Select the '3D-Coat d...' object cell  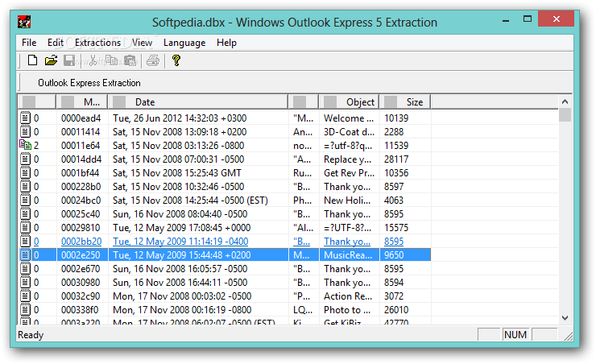pos(349,132)
